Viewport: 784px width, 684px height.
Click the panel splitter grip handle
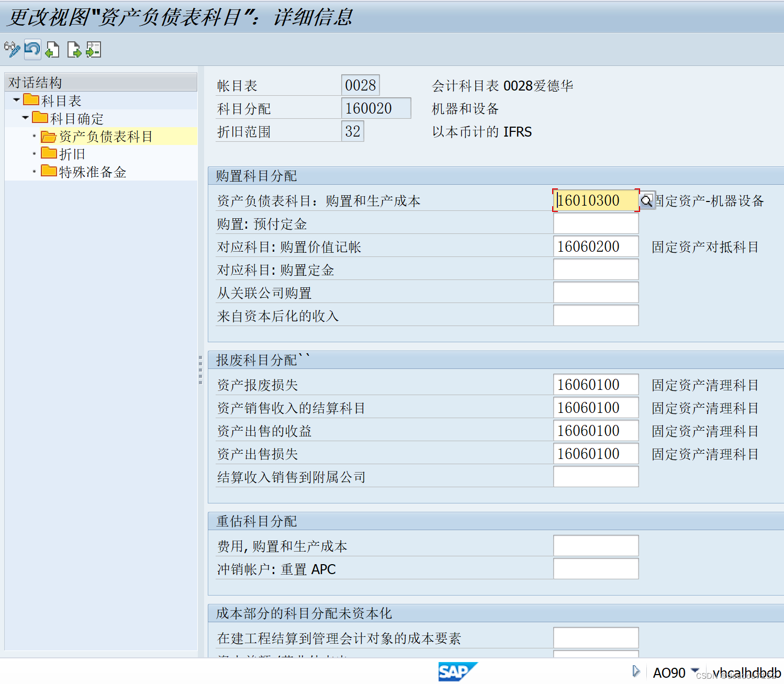tap(200, 370)
